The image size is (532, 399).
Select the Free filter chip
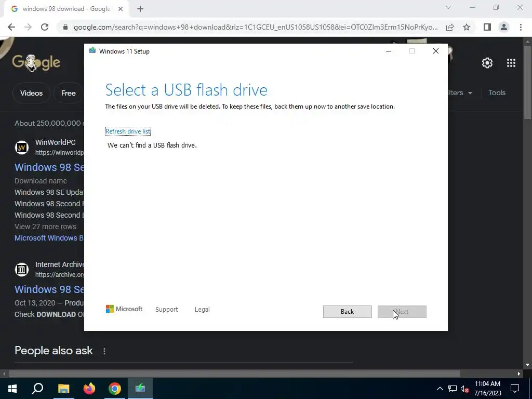[68, 93]
